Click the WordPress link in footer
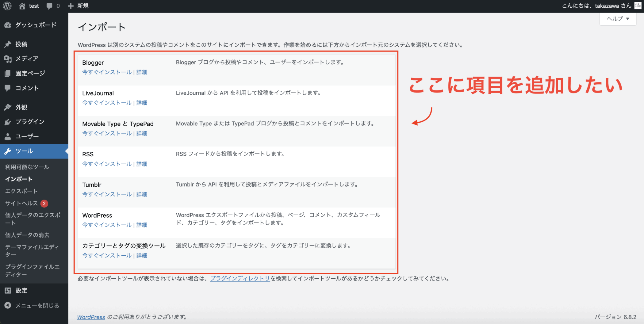The image size is (644, 324). tap(91, 317)
